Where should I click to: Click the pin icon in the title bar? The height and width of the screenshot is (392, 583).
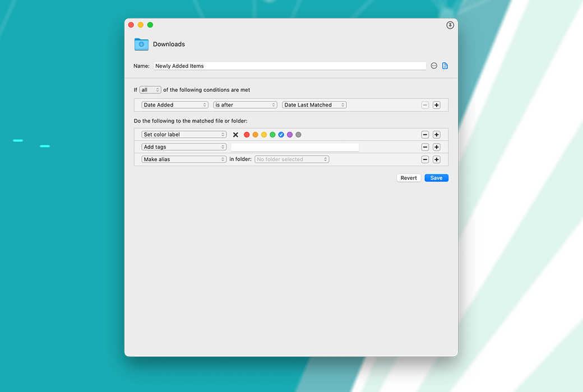click(x=450, y=25)
